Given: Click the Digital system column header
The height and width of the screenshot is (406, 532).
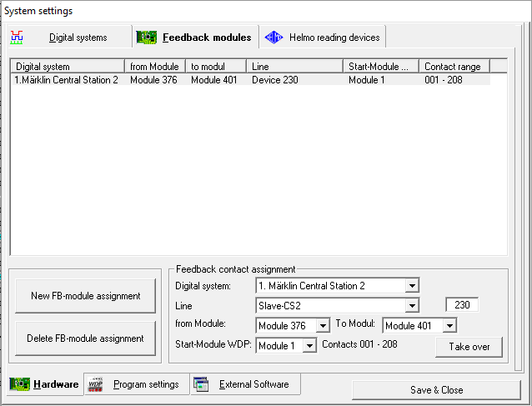Looking at the screenshot, I should point(68,66).
